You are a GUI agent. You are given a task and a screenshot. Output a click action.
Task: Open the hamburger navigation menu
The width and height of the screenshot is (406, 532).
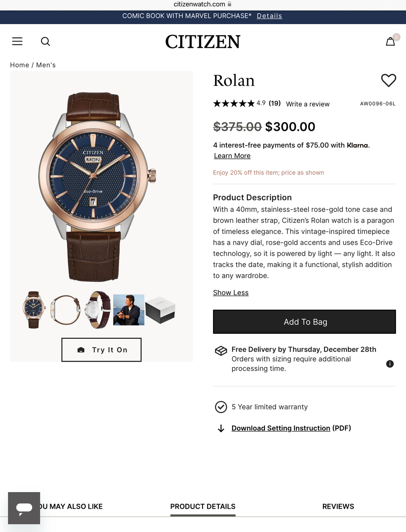(17, 41)
